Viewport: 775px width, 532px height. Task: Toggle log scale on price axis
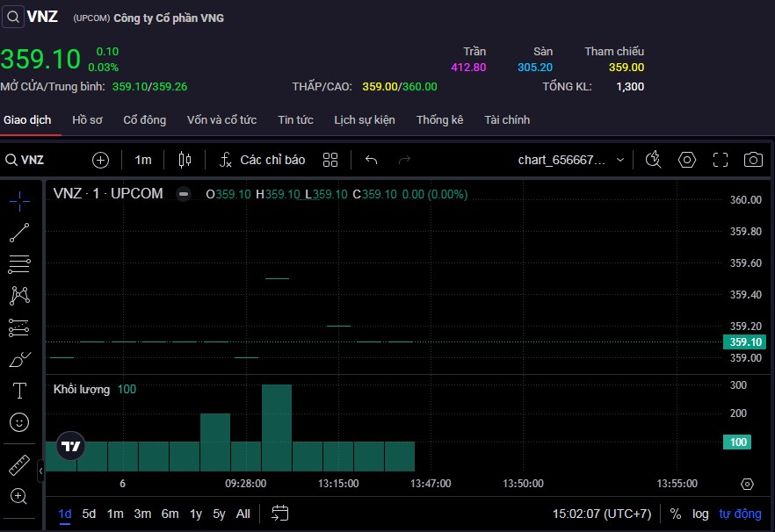coord(700,514)
